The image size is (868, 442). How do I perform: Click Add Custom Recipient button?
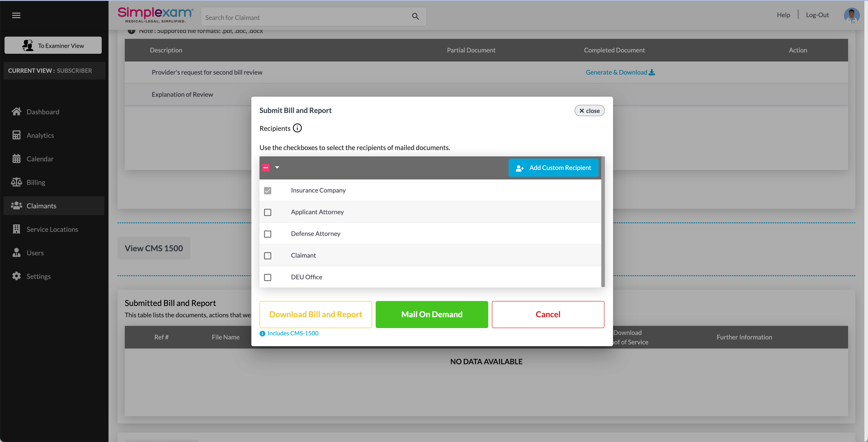coord(553,168)
